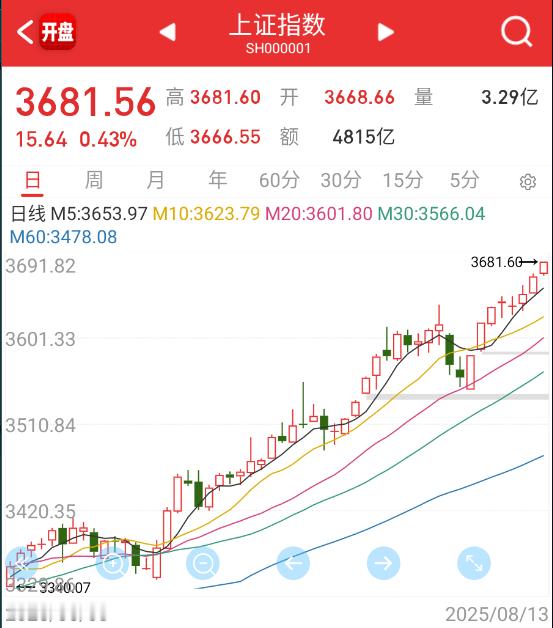Switch to 月 monthly tab
Image resolution: width=553 pixels, height=628 pixels.
click(155, 180)
